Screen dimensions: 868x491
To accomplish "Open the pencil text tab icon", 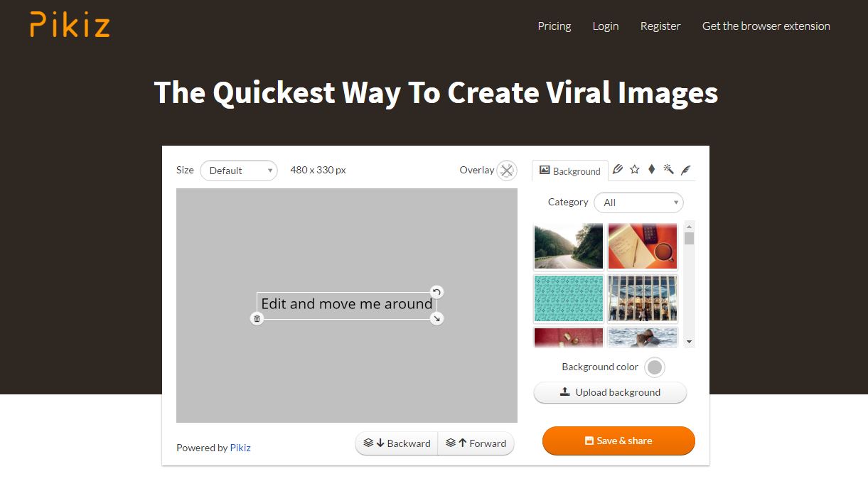I will pyautogui.click(x=618, y=170).
